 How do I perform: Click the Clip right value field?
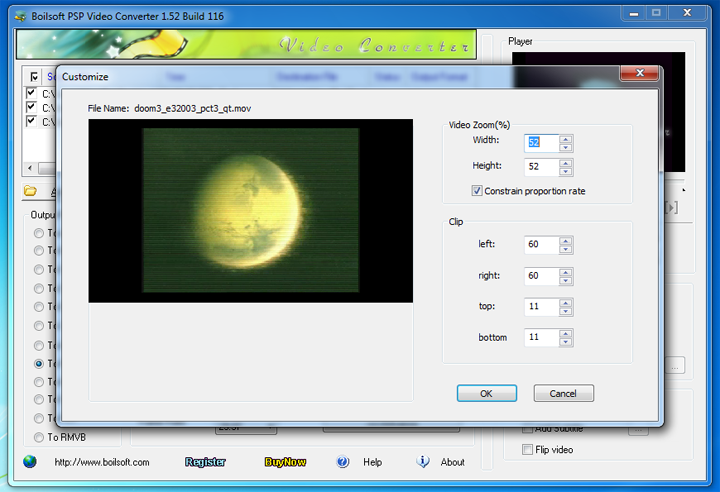tap(541, 276)
